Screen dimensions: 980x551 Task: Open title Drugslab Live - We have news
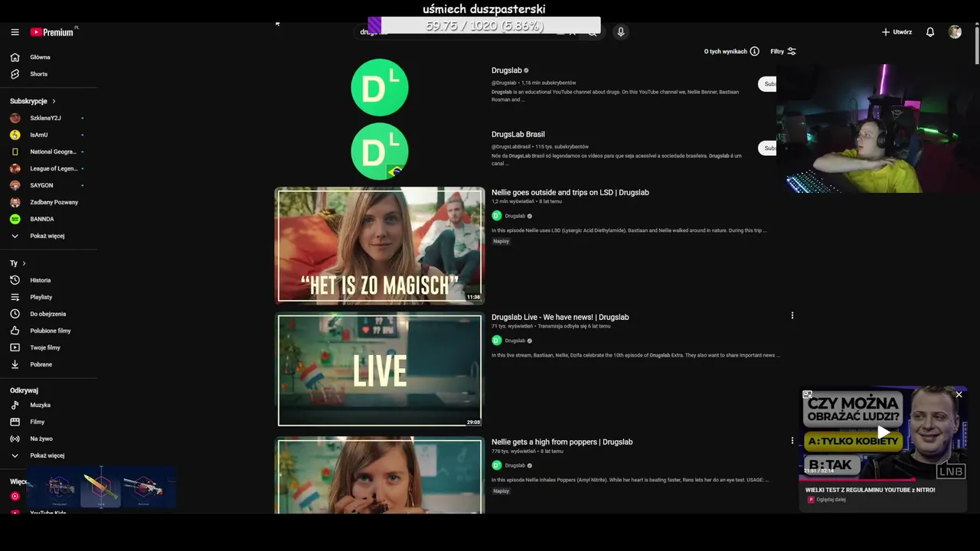click(560, 318)
